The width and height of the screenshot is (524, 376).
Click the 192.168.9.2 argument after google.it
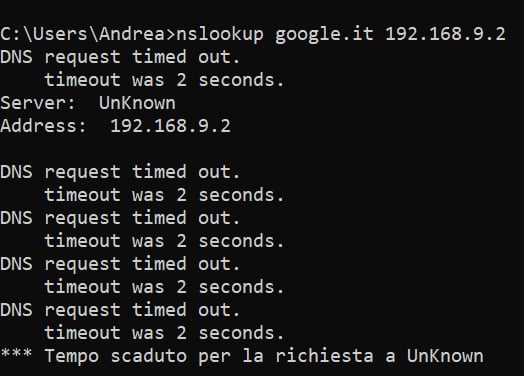click(x=445, y=34)
